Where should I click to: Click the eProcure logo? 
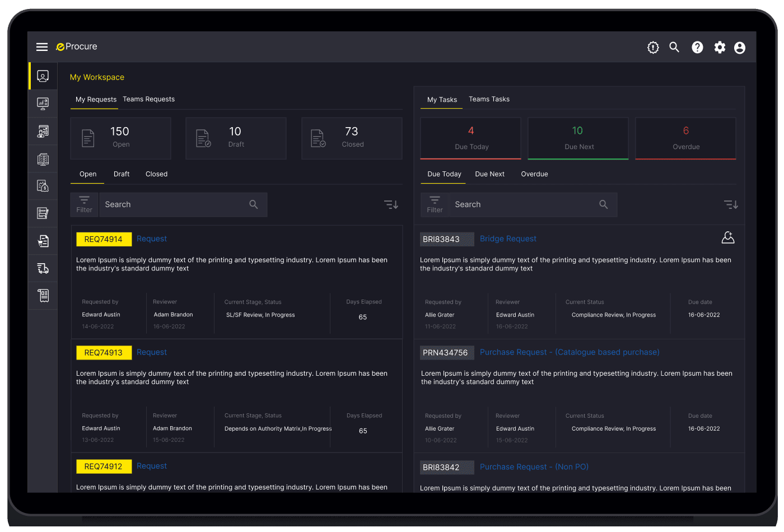point(77,46)
